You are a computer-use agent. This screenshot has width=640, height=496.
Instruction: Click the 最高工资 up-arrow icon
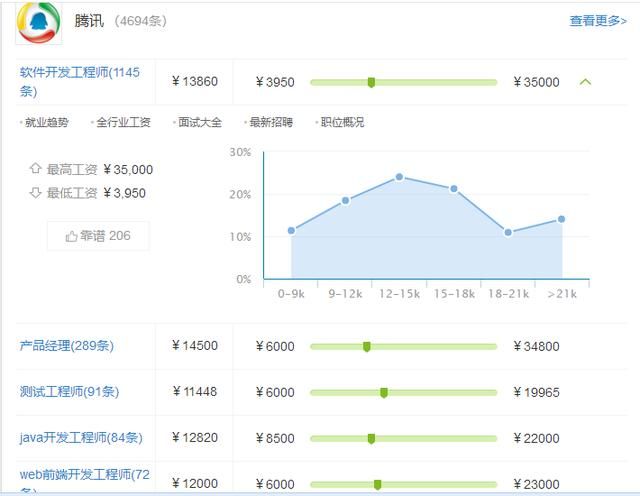36,168
